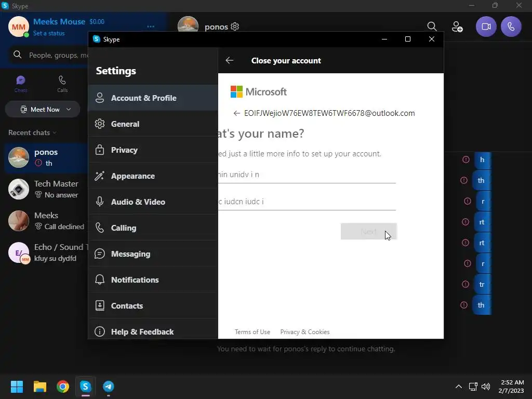Open the Tech Master chat
Screen dimensions: 532x399
click(x=46, y=189)
